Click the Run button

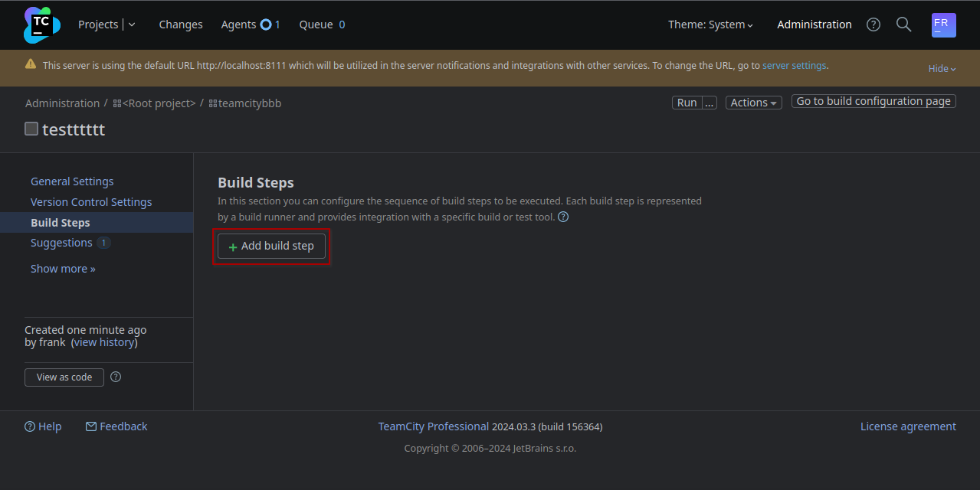point(686,102)
